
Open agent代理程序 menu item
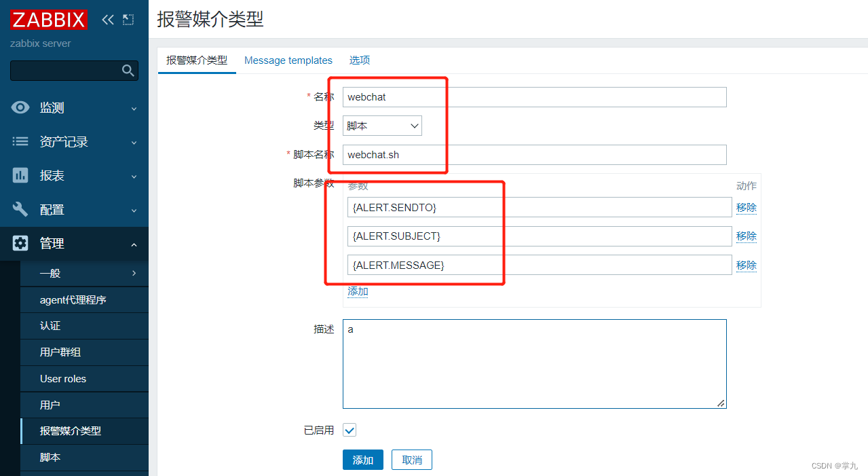(x=84, y=299)
